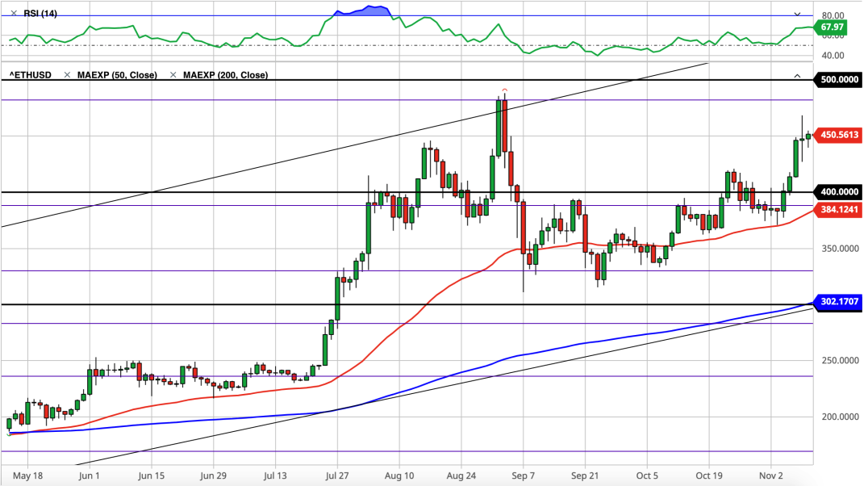The height and width of the screenshot is (486, 868).
Task: Click the 400.0000 price line tag
Action: (837, 192)
